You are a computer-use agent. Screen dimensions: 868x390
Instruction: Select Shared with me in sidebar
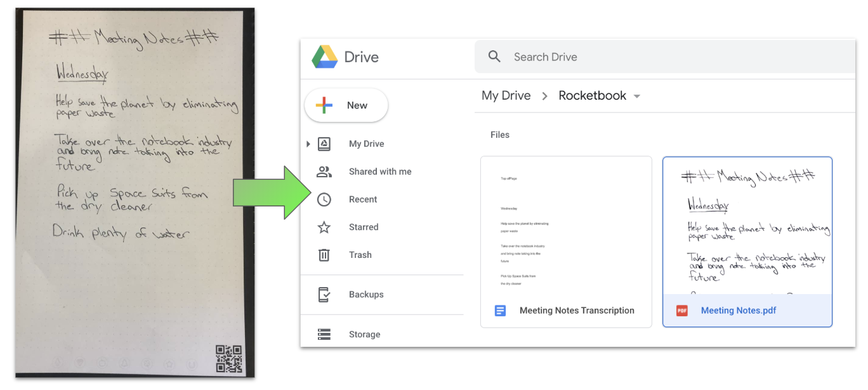pyautogui.click(x=379, y=171)
